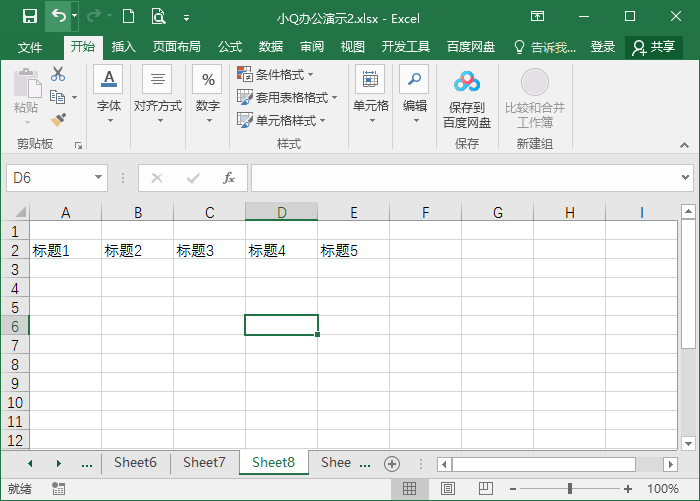Screen dimensions: 700x501
Task: Click the Insert Function fx icon
Action: pyautogui.click(x=229, y=178)
